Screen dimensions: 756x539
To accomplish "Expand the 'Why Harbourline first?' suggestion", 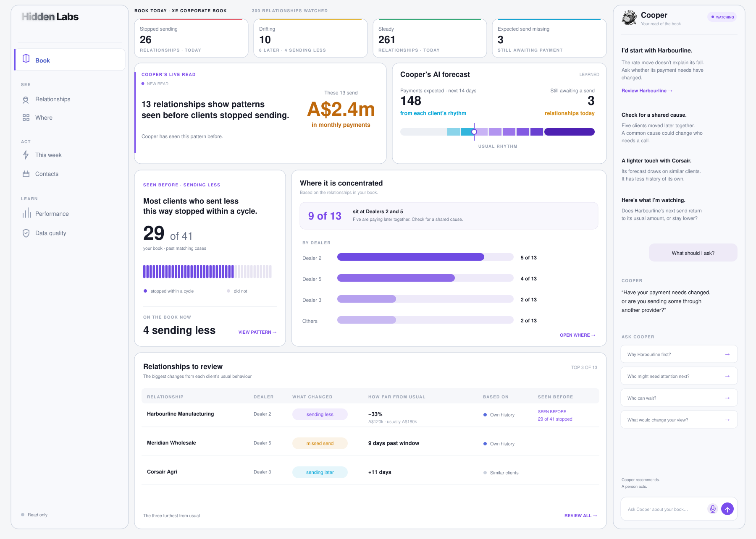I will 679,354.
